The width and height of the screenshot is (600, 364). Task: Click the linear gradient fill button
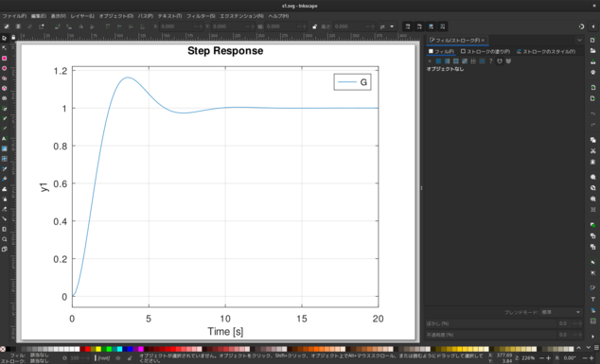pos(447,61)
